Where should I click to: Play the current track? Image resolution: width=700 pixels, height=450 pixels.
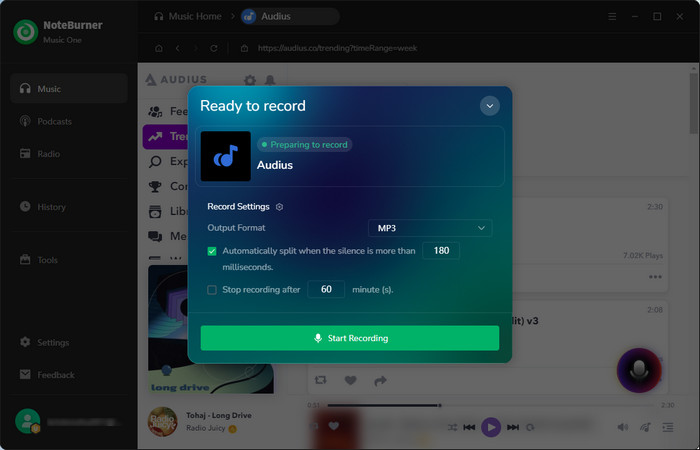[491, 427]
